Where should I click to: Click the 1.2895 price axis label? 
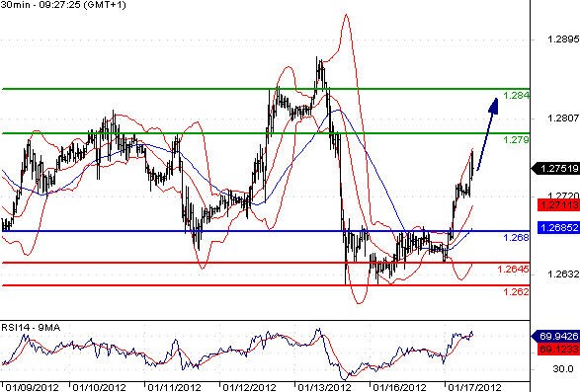[563, 39]
